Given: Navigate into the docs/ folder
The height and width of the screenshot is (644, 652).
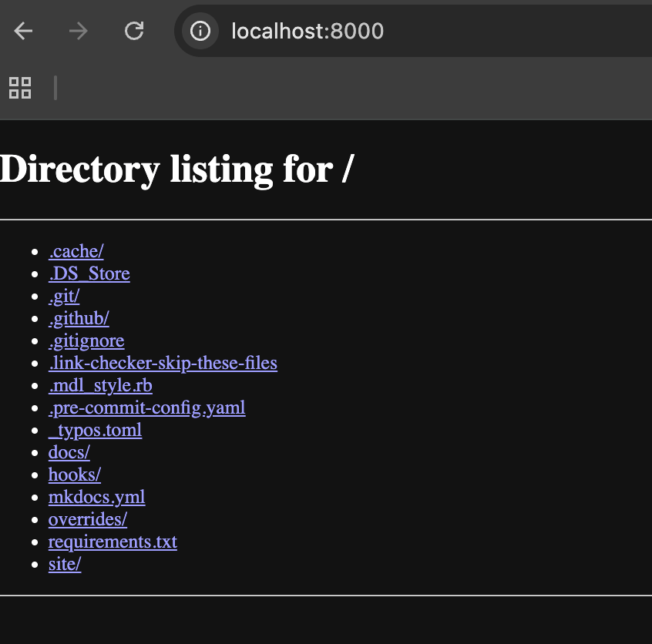Looking at the screenshot, I should (x=69, y=452).
